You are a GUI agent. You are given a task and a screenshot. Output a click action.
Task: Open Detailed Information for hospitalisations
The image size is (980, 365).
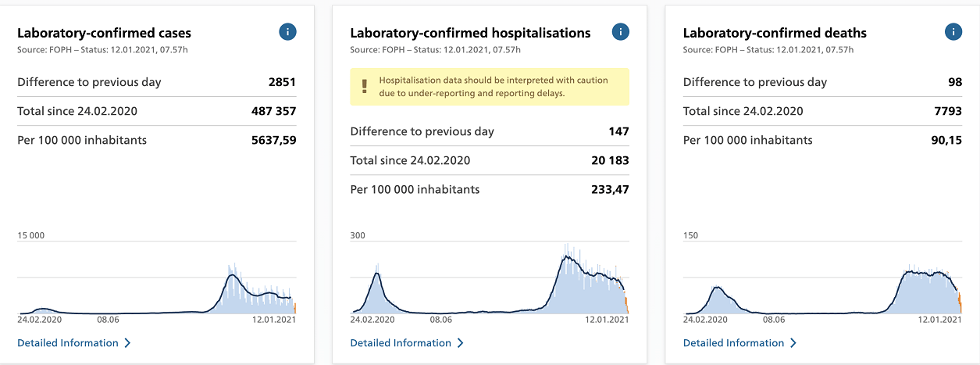coord(401,343)
